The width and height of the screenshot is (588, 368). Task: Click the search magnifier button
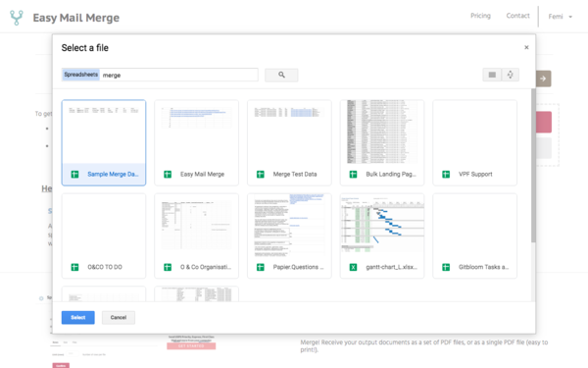[281, 76]
